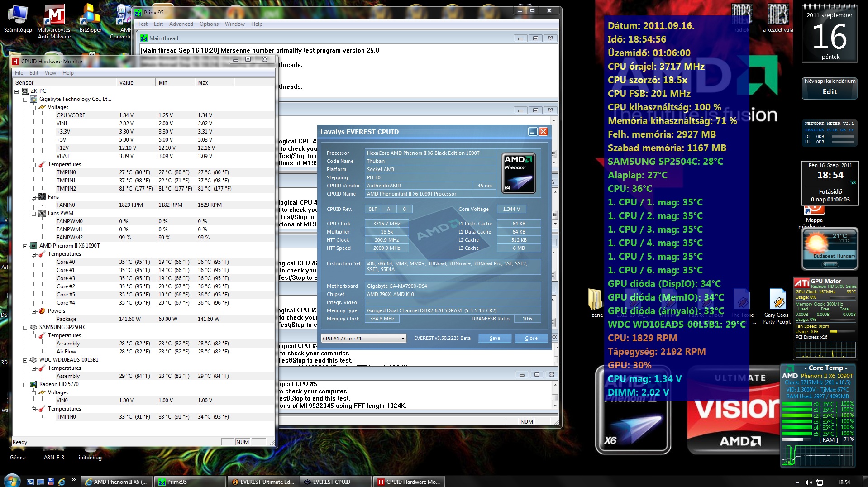Click the Sensor column header

(64, 83)
